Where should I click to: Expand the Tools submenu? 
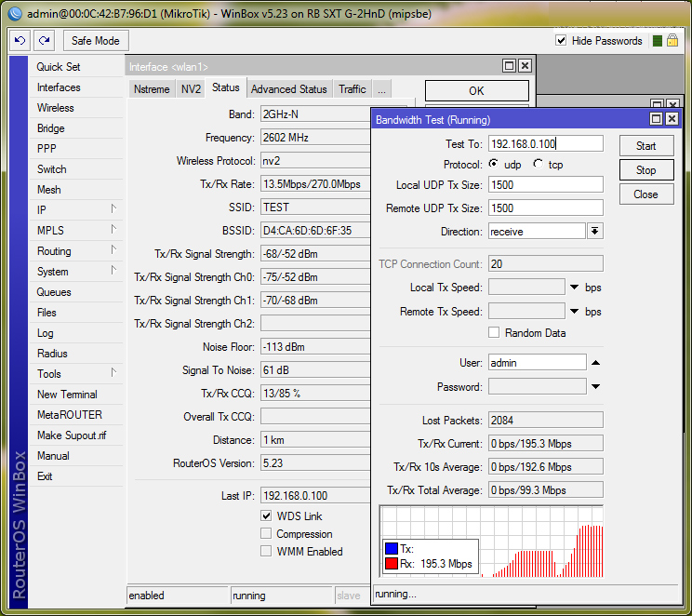[113, 373]
